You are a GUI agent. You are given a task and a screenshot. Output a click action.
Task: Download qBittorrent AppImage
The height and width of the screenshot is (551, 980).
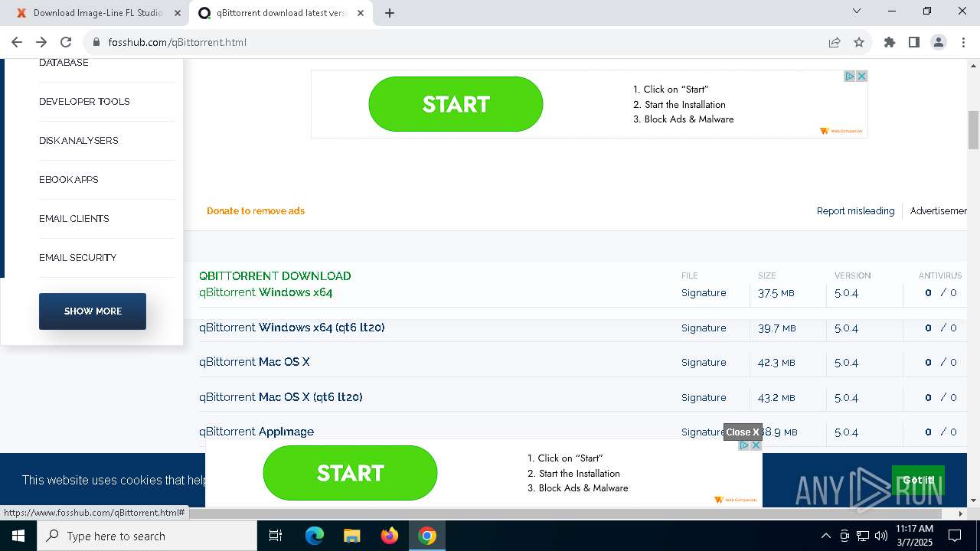click(256, 432)
